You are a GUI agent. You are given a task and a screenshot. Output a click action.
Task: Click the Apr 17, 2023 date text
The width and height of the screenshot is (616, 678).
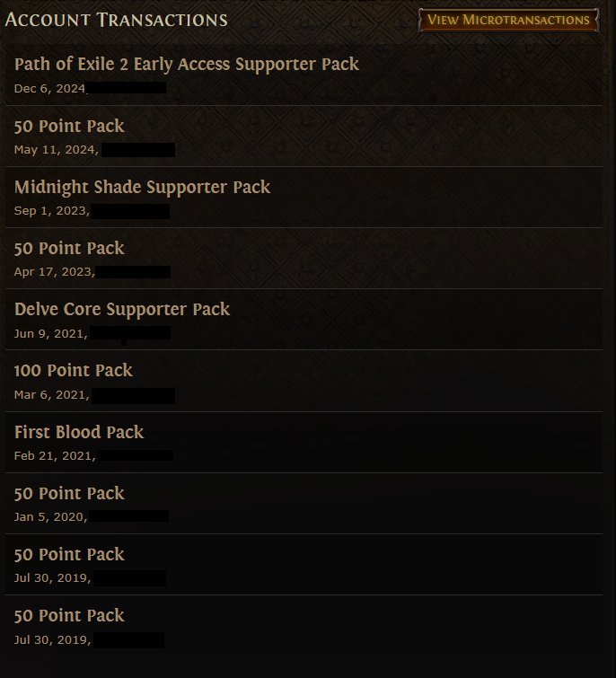click(x=55, y=272)
